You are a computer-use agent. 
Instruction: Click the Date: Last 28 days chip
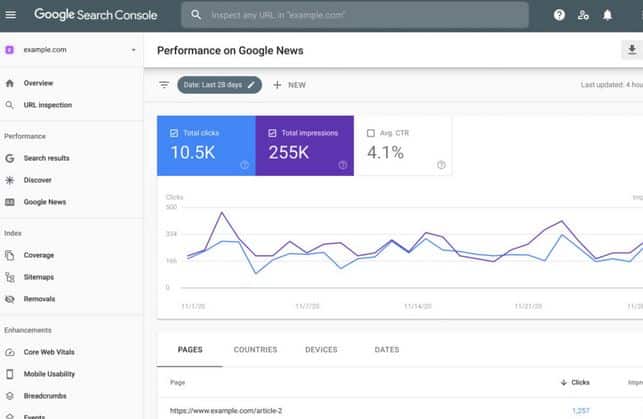tap(219, 85)
